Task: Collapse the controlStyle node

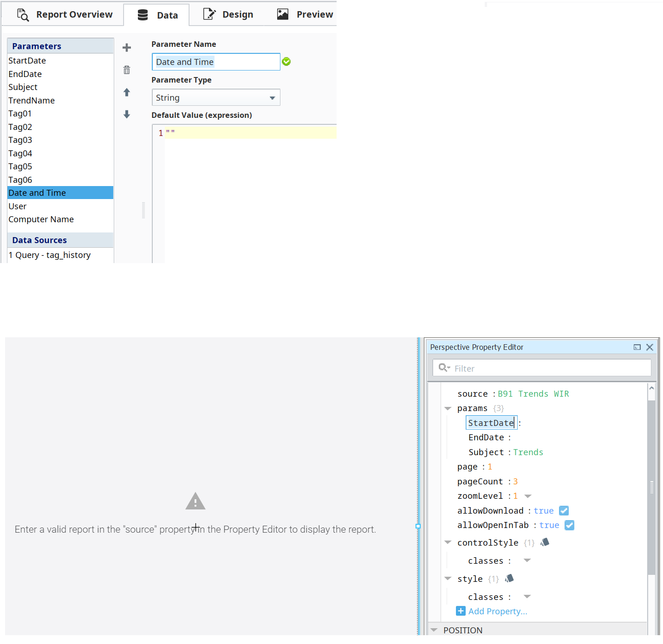Action: pos(448,542)
